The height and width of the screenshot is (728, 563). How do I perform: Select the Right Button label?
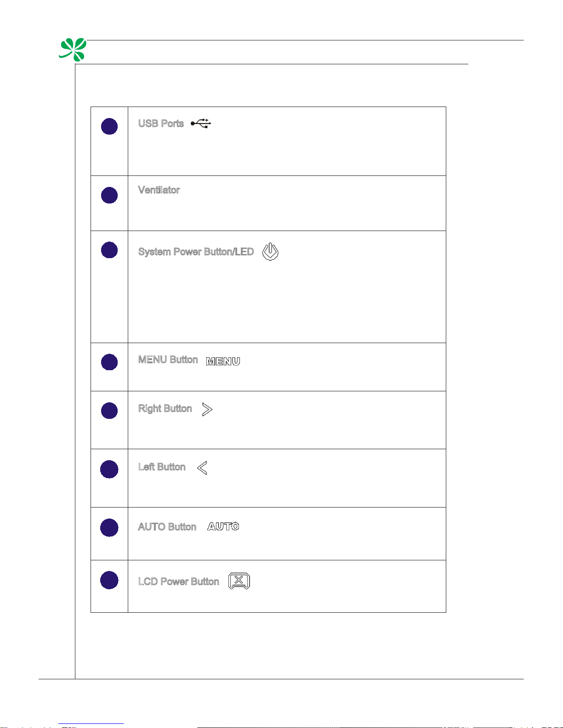pyautogui.click(x=165, y=408)
